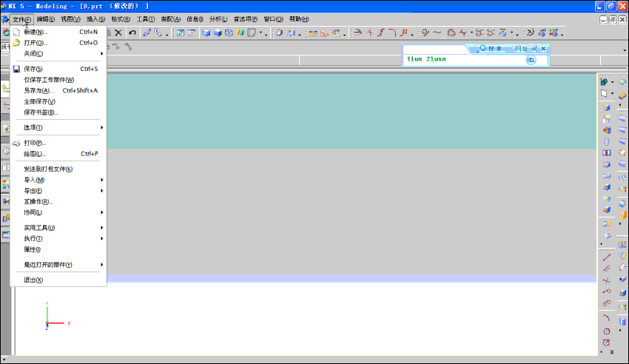Choose 发送到打包文件(K) menu entry
The height and width of the screenshot is (364, 629).
point(58,169)
